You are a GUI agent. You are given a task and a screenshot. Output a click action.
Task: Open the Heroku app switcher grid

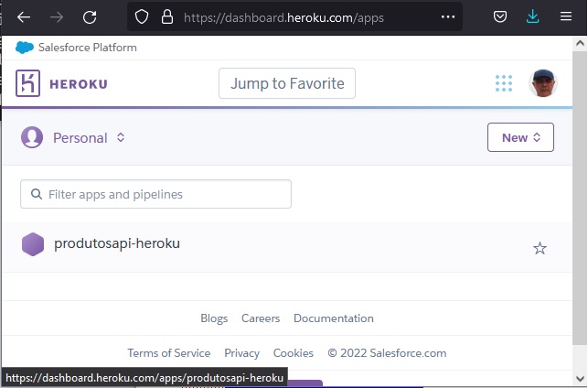click(504, 83)
